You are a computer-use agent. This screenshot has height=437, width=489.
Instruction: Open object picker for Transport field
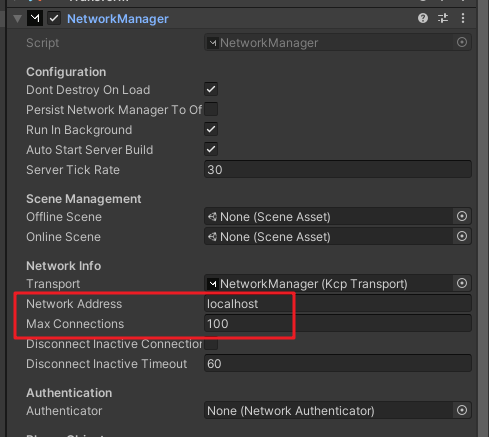point(462,283)
